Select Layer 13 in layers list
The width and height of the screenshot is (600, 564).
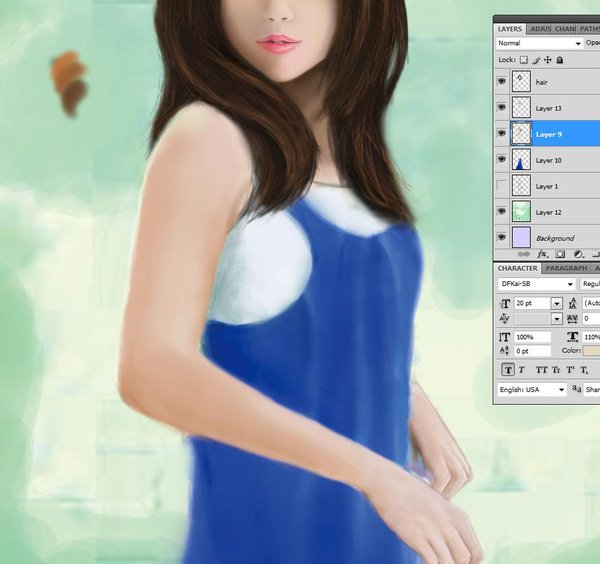[547, 108]
